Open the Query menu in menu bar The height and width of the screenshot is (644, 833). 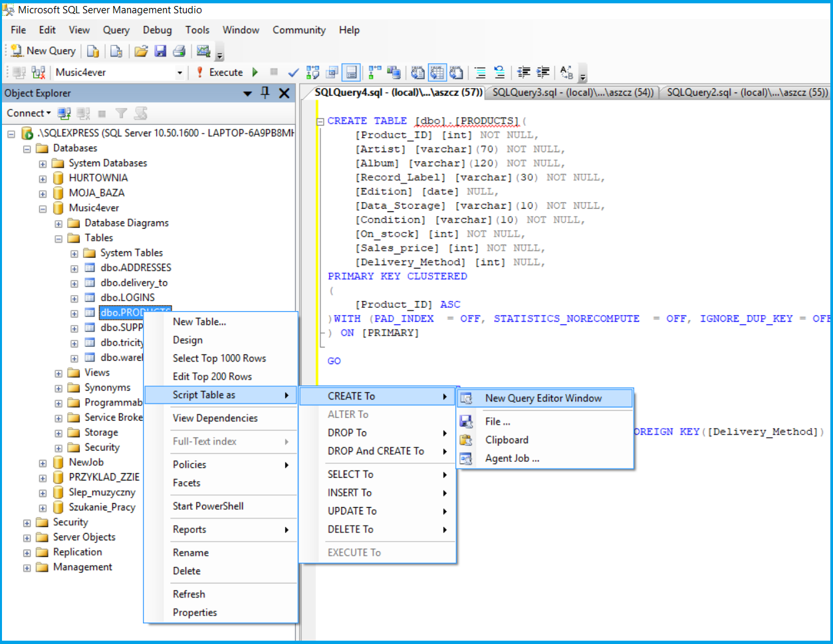point(116,30)
